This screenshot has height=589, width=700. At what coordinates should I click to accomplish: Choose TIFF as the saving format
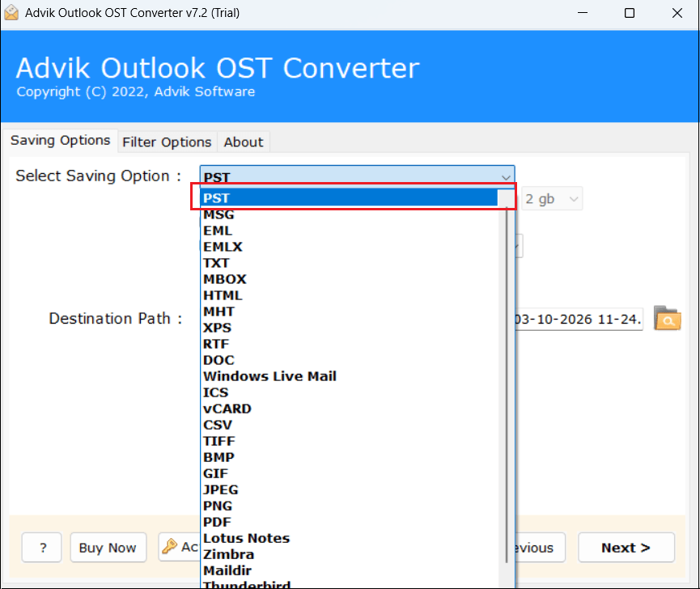(x=350, y=441)
